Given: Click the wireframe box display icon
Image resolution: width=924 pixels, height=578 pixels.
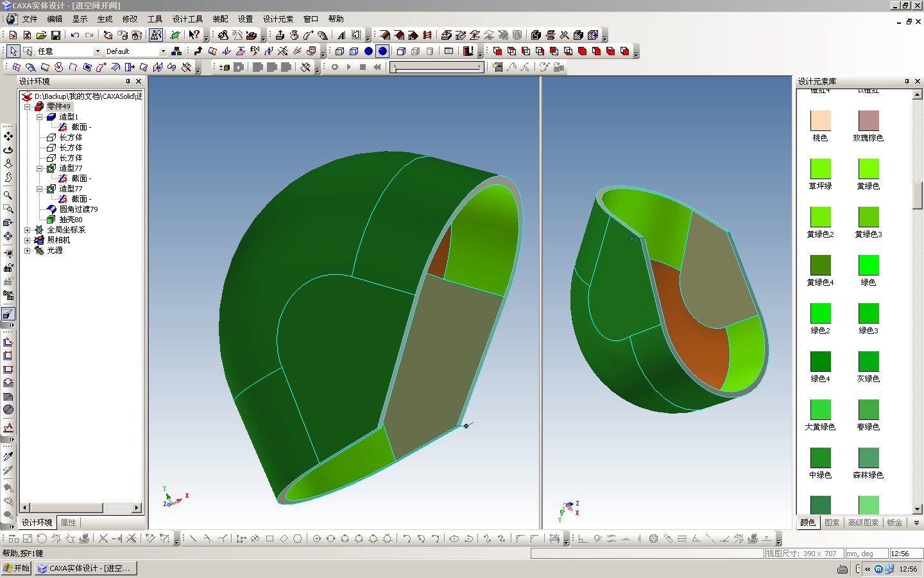Looking at the screenshot, I should pyautogui.click(x=339, y=51).
